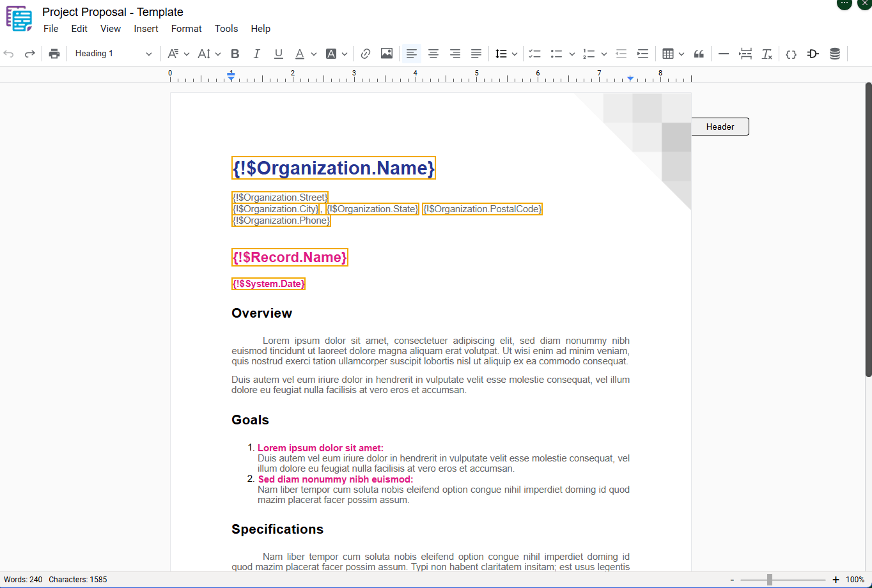872x588 pixels.
Task: Open the Insert menu
Action: pos(146,29)
